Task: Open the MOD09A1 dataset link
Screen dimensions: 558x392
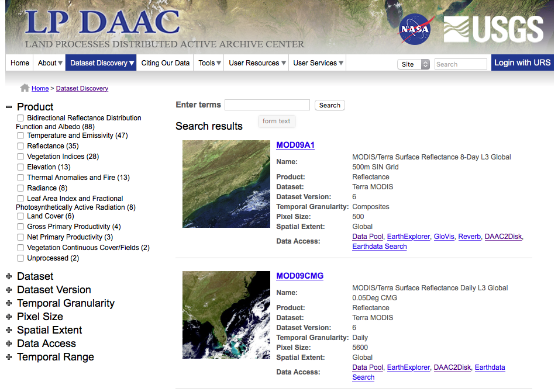Action: tap(295, 145)
